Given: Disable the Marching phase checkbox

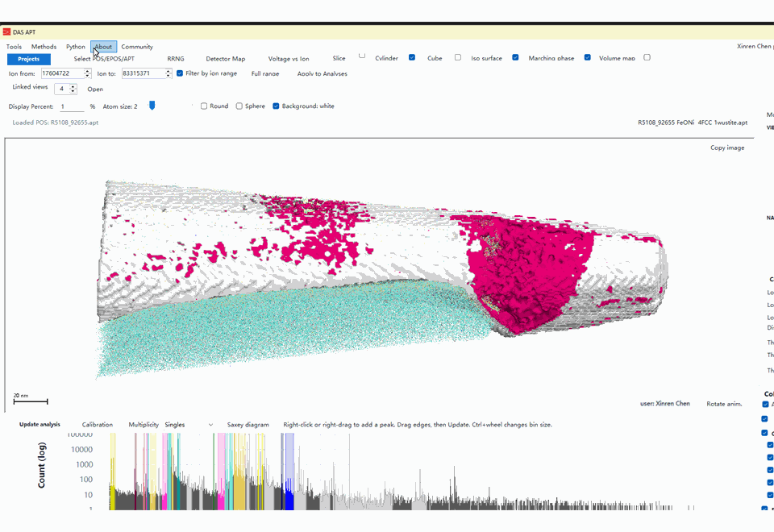Looking at the screenshot, I should point(588,57).
